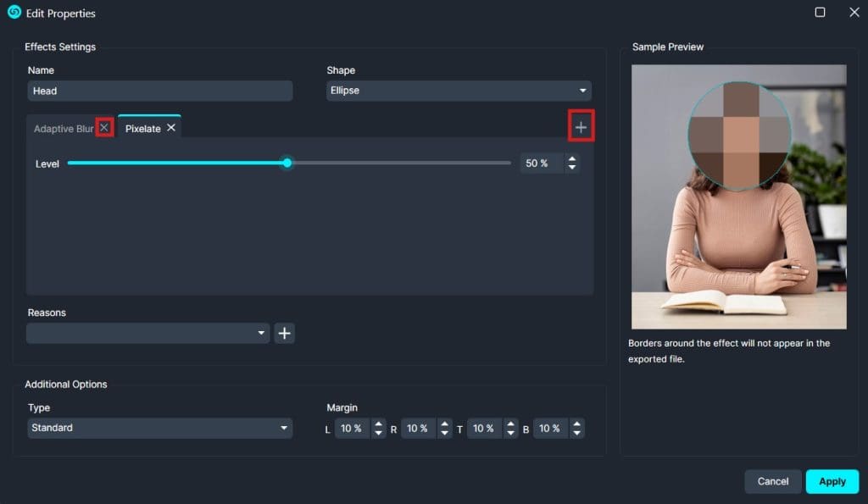Switch to the Adaptive Blur tab
The height and width of the screenshot is (504, 868).
click(64, 129)
